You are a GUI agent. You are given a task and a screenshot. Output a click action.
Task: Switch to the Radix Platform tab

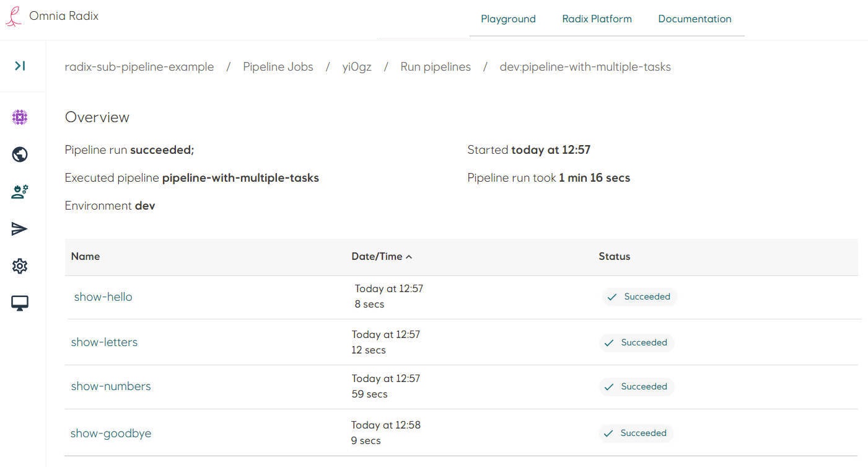(x=597, y=19)
